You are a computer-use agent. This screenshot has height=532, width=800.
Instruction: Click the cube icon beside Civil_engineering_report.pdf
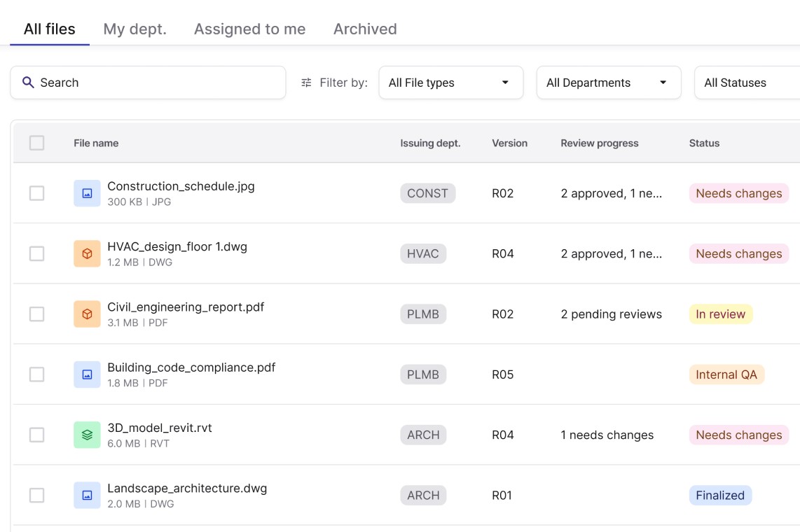tap(87, 314)
